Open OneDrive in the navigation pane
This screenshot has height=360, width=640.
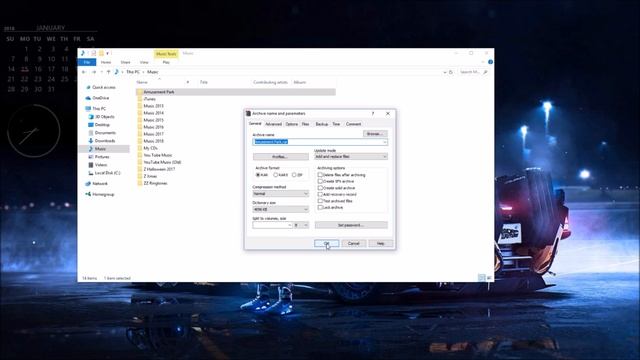click(100, 98)
